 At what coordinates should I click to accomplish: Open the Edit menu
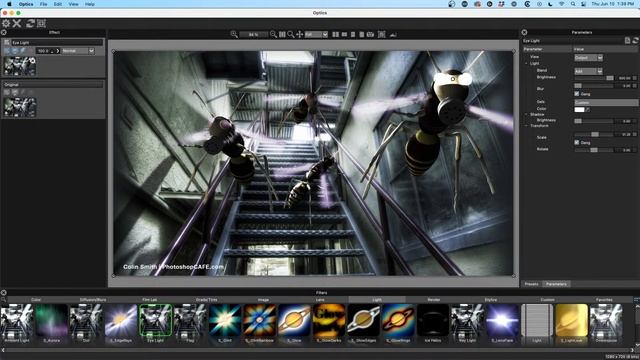pos(58,4)
